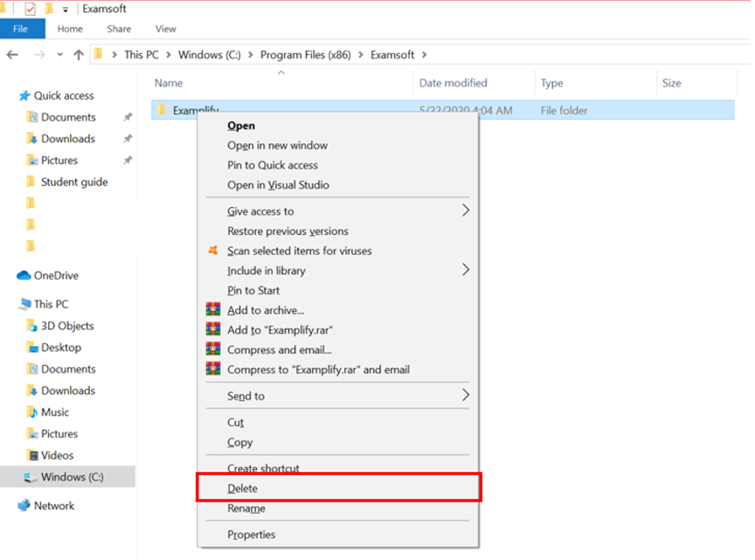
Task: Click Windows (C:) in the address bar
Action: (210, 55)
